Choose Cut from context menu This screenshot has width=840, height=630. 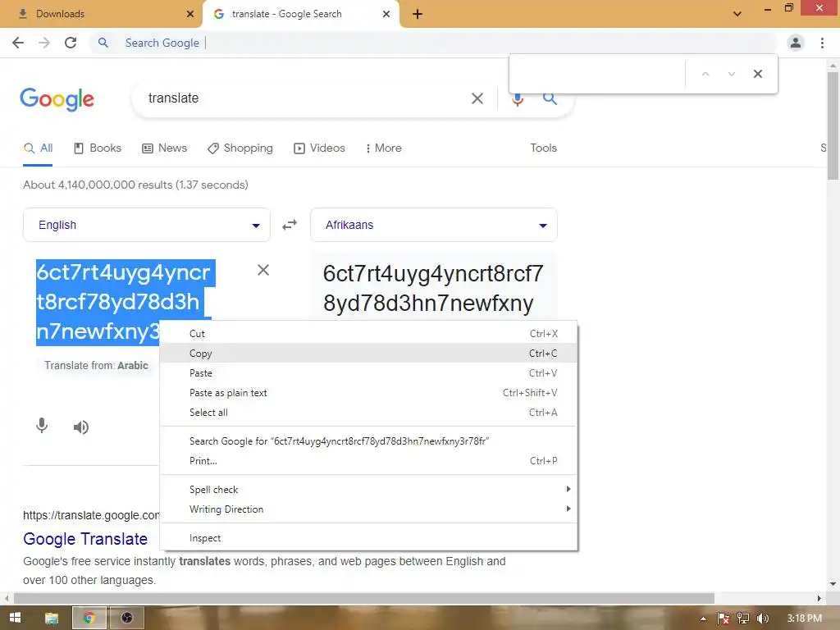coord(368,334)
